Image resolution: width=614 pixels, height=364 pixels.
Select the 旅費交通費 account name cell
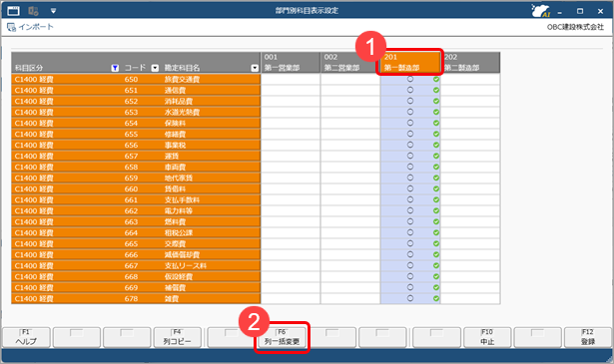(211, 79)
